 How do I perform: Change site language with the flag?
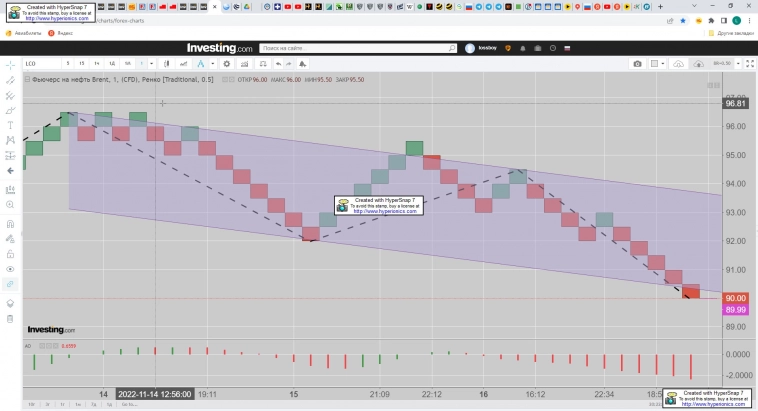click(567, 48)
